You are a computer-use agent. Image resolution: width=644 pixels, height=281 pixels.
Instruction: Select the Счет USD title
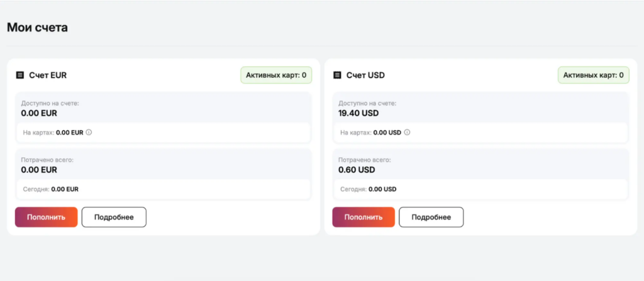(365, 75)
